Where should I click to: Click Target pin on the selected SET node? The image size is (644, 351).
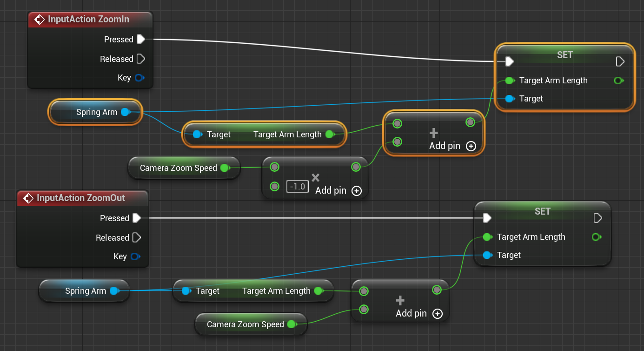point(510,99)
